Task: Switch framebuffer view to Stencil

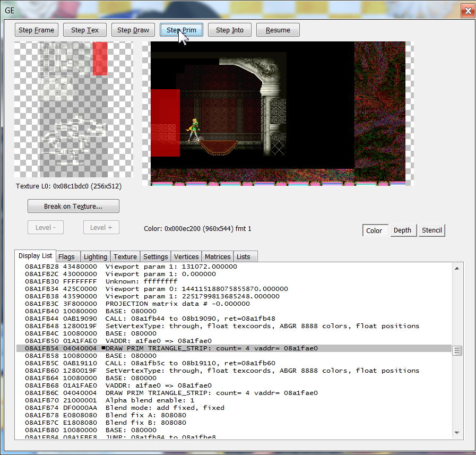Action: click(x=431, y=230)
